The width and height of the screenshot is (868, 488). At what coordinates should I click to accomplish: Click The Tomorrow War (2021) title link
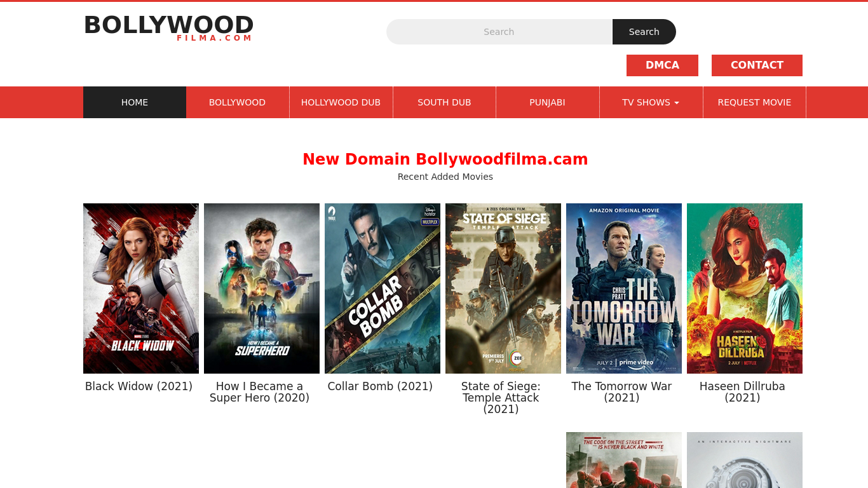click(621, 392)
